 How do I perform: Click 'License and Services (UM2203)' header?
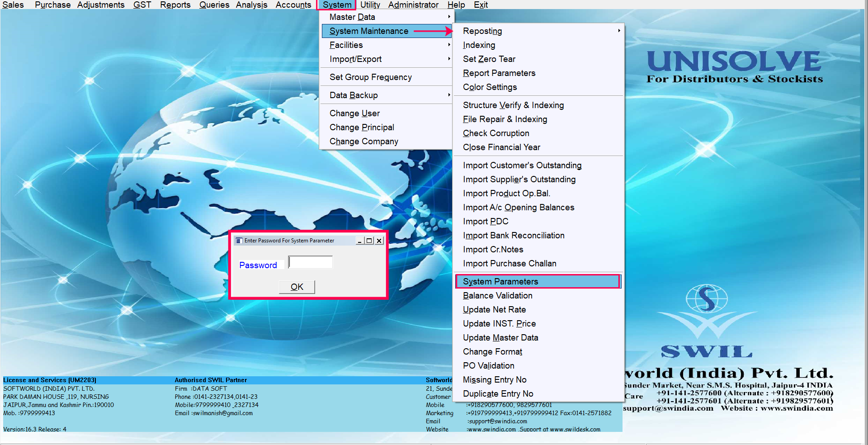[x=50, y=380]
